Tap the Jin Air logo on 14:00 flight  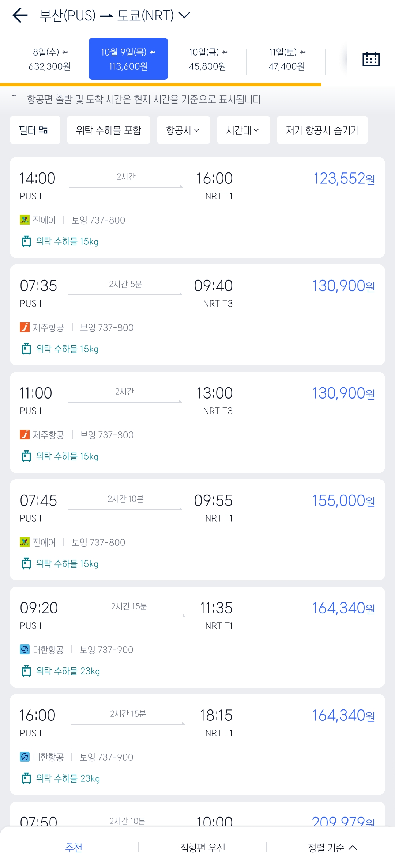[x=25, y=220]
